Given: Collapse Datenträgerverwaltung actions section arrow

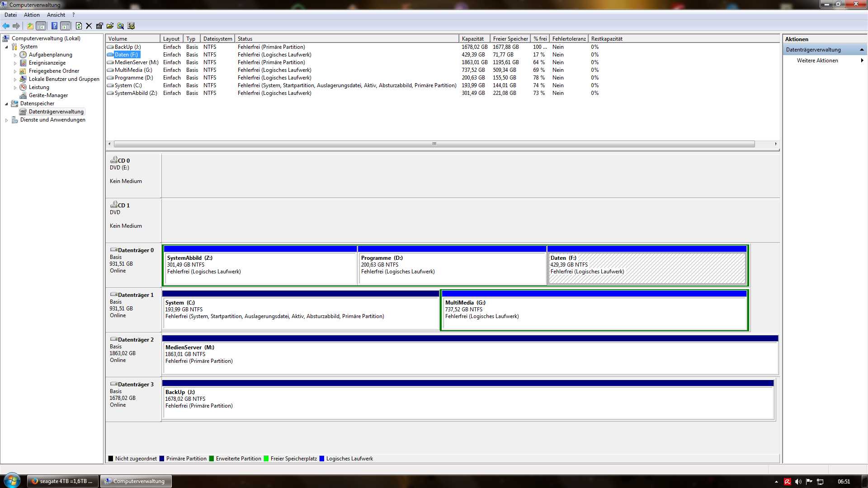Looking at the screenshot, I should tap(862, 50).
